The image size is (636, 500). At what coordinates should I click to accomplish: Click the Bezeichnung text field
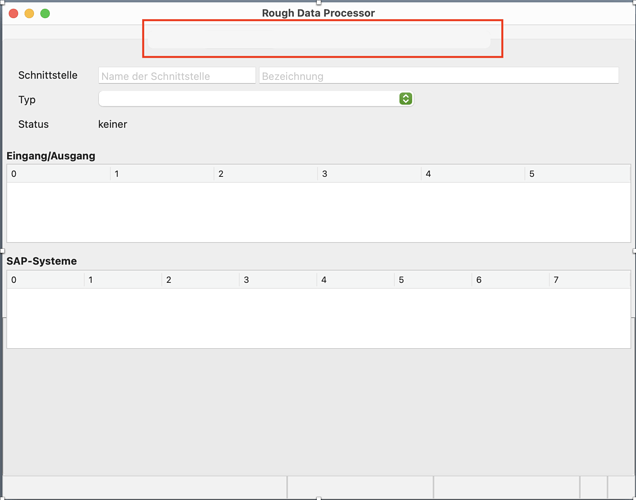439,76
